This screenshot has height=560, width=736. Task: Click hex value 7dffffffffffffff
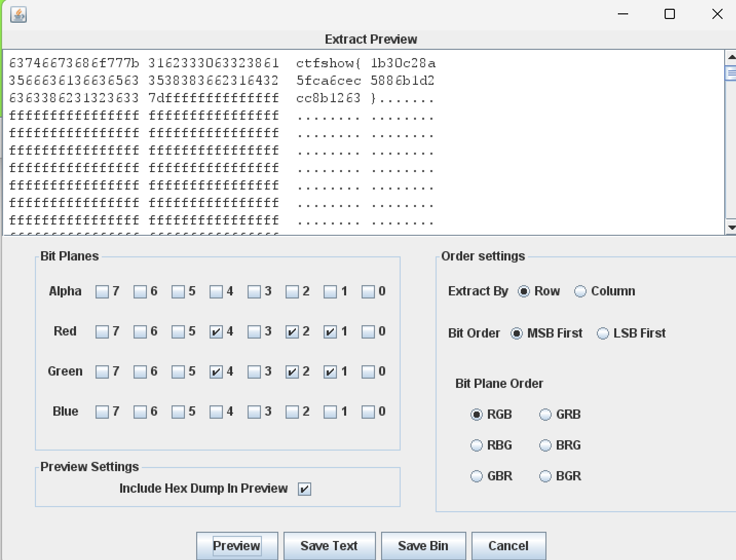pyautogui.click(x=214, y=98)
